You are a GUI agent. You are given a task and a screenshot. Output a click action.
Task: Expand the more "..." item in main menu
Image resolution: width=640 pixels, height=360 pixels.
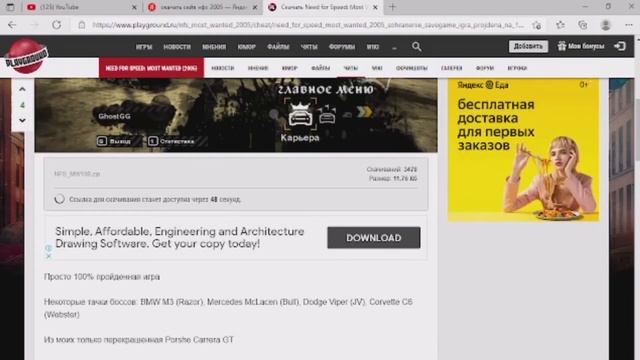(394, 47)
